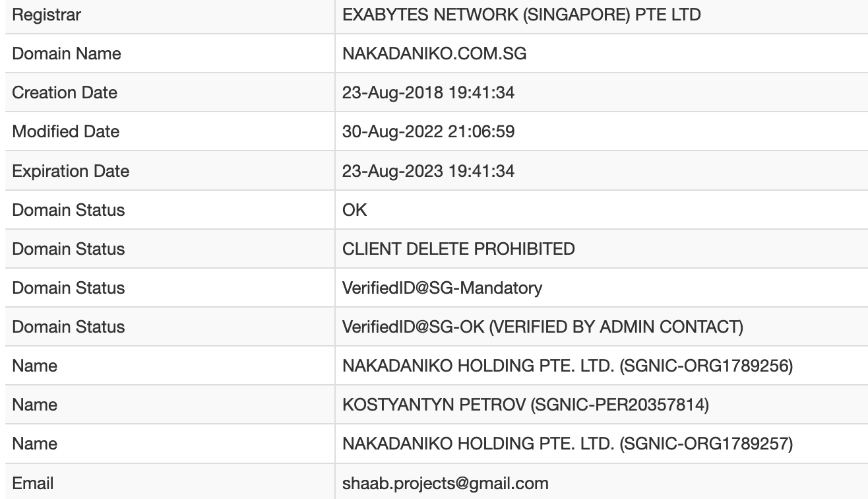
Task: Click the Modified Date label
Action: coord(66,131)
